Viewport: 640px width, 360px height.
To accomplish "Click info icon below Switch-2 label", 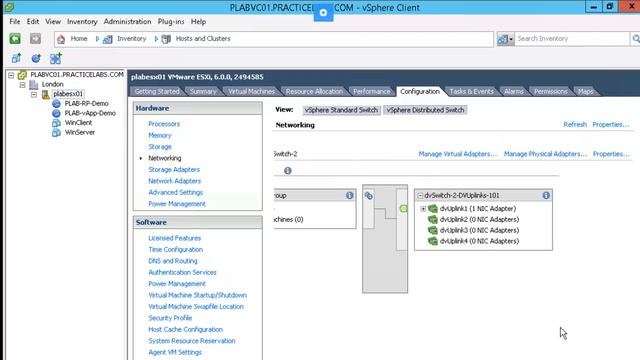I will pos(288,171).
